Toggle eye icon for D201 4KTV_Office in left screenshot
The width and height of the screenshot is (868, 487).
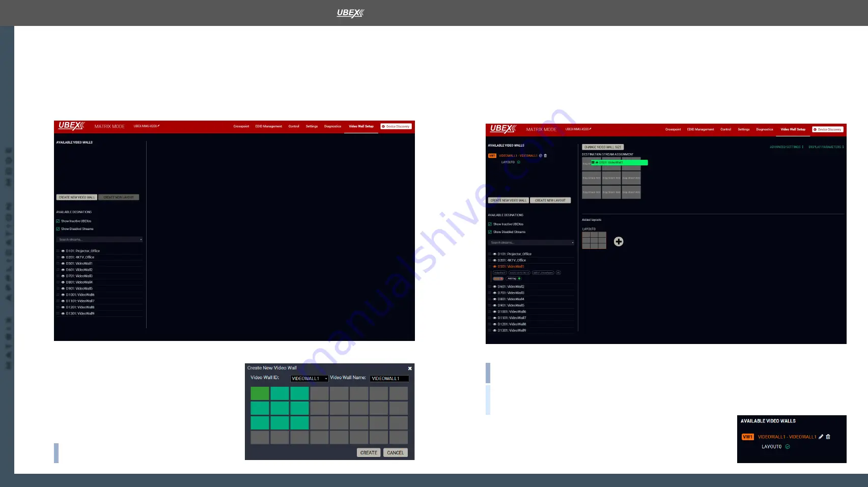[63, 257]
